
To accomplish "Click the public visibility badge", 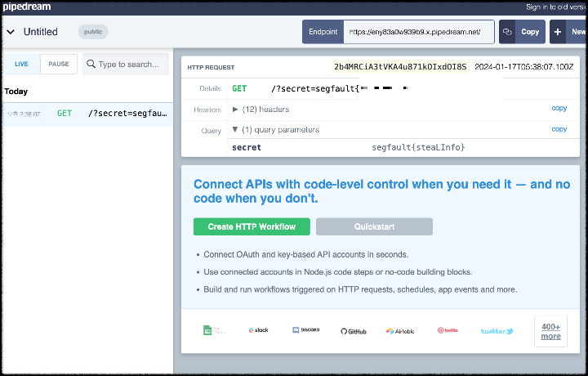I will pyautogui.click(x=93, y=32).
